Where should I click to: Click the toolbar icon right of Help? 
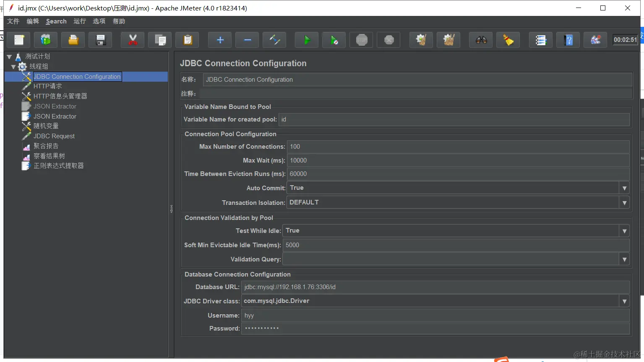(x=595, y=40)
